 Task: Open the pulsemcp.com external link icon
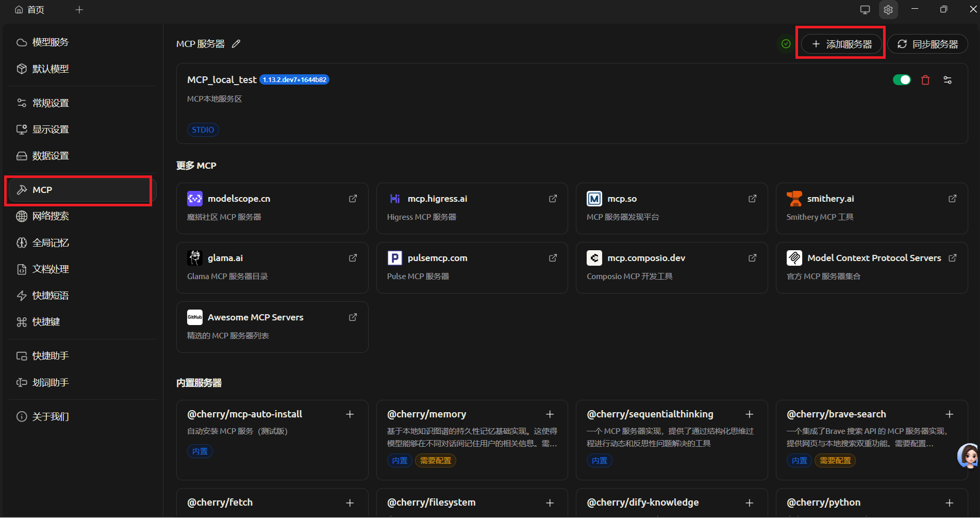click(x=553, y=258)
